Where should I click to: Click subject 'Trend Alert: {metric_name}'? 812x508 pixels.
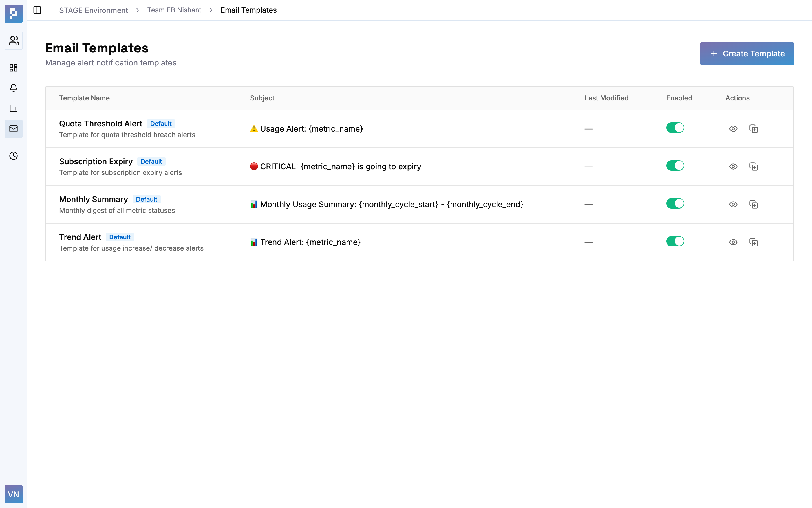[305, 242]
